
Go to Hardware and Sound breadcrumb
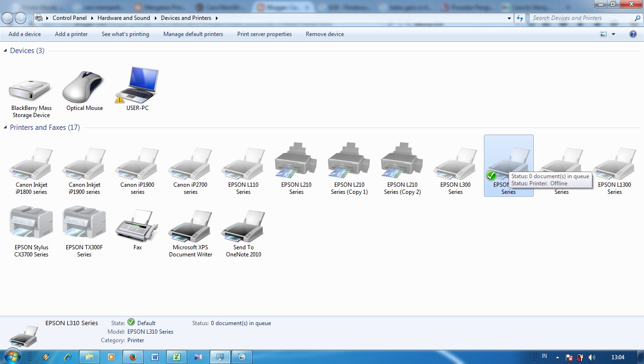(x=124, y=18)
